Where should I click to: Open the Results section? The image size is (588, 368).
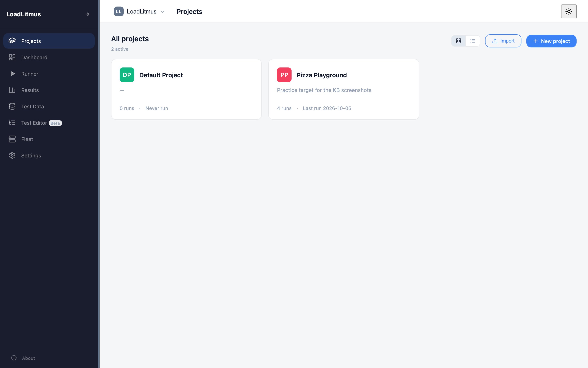[49, 90]
